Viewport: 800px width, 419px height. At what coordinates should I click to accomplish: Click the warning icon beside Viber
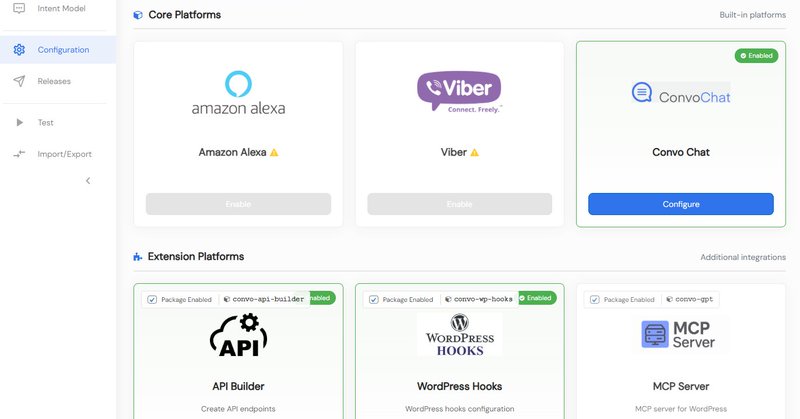[474, 153]
